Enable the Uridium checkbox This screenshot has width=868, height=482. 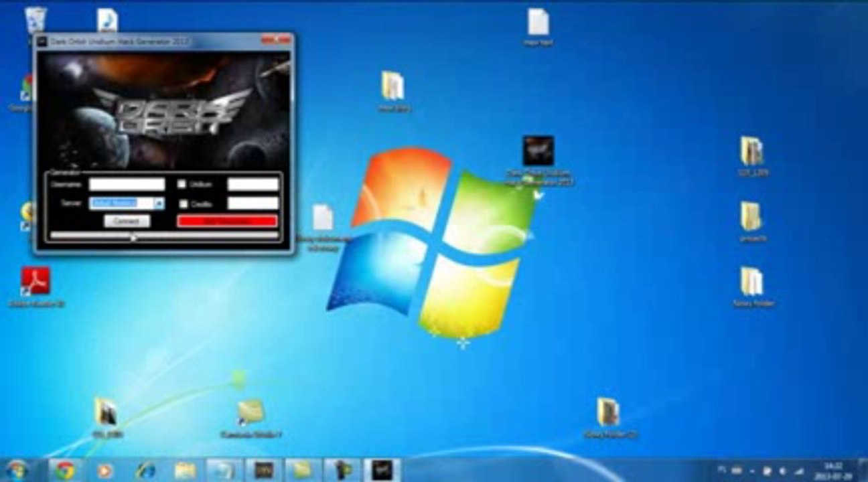pyautogui.click(x=182, y=184)
